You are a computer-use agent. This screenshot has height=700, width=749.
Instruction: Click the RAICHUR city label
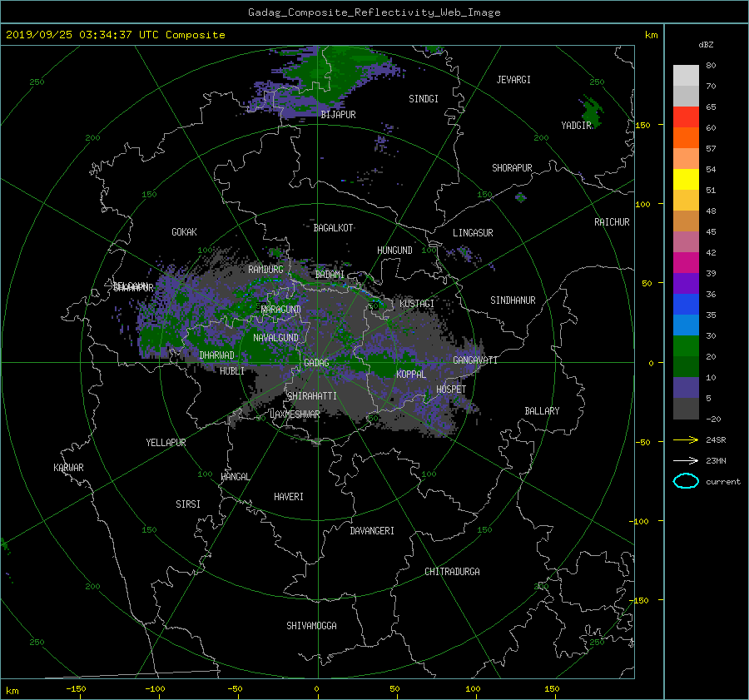click(612, 222)
